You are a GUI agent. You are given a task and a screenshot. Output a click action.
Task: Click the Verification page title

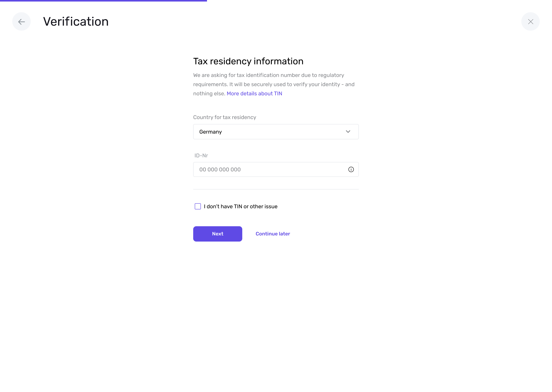coord(76,21)
